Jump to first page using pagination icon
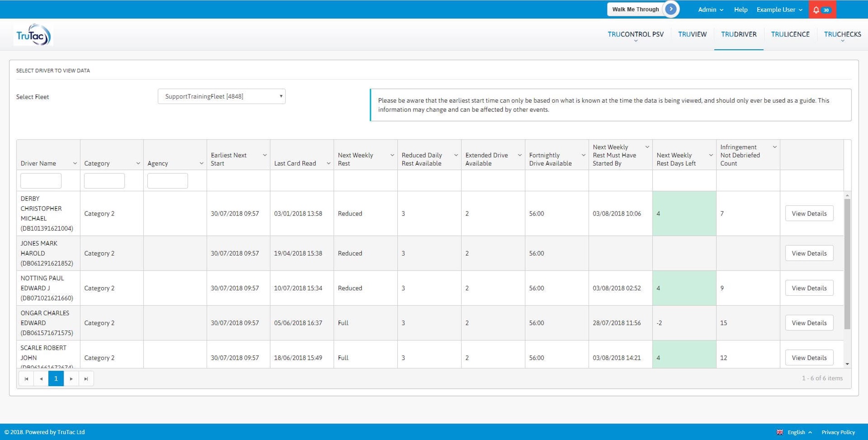 coord(26,378)
